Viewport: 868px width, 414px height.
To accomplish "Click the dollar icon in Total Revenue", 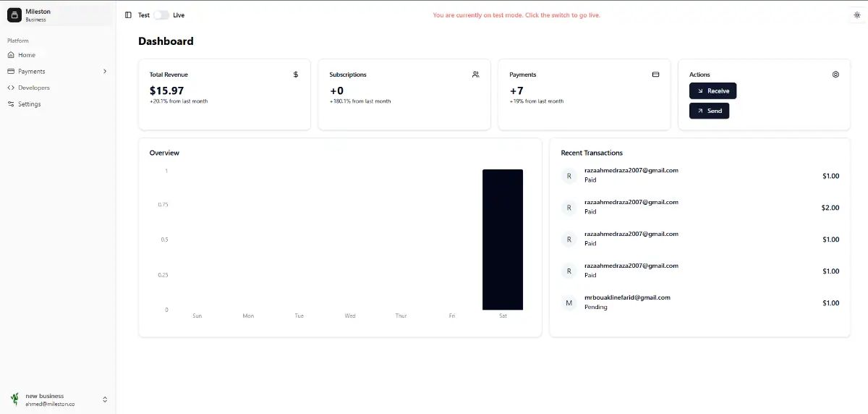I will pyautogui.click(x=296, y=75).
